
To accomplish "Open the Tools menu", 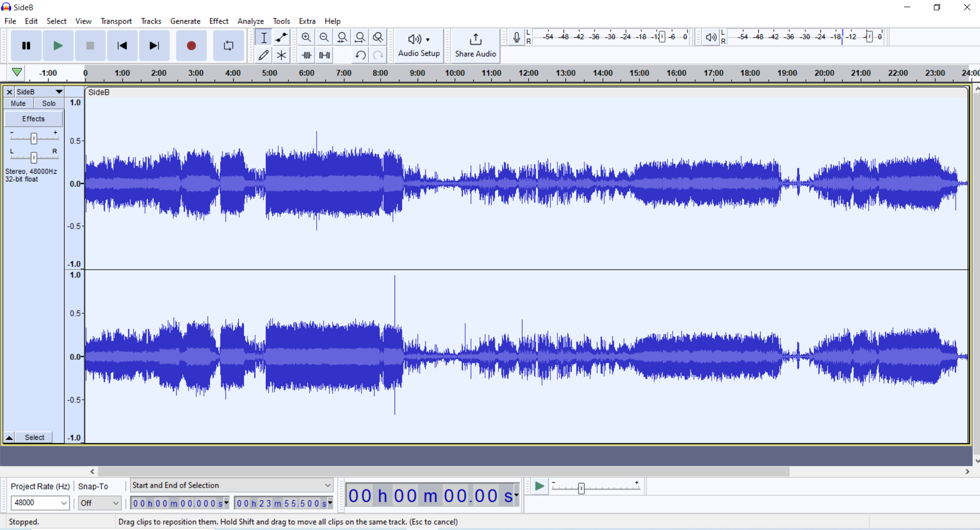I will tap(281, 21).
